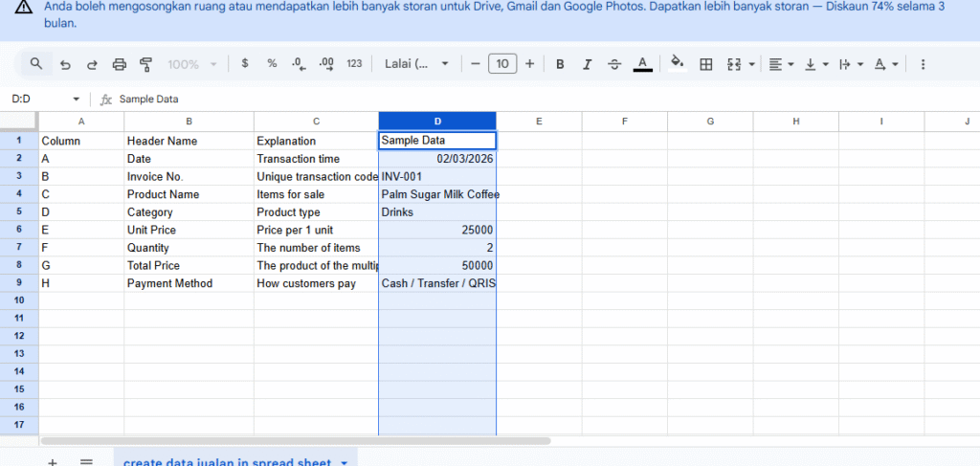Image resolution: width=980 pixels, height=466 pixels.
Task: Toggle strikethrough formatting
Action: pyautogui.click(x=614, y=64)
